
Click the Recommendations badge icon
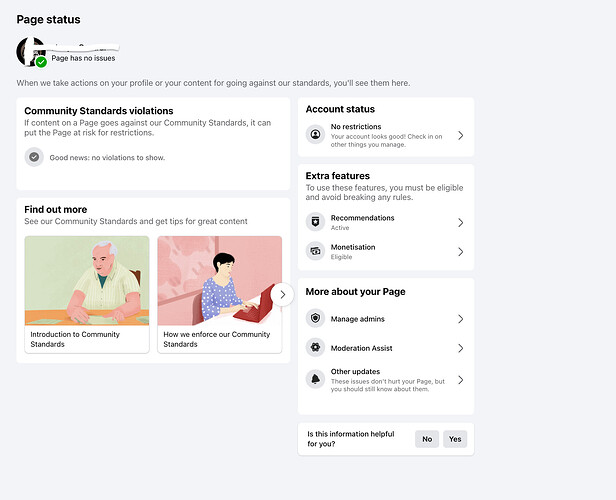coord(316,222)
